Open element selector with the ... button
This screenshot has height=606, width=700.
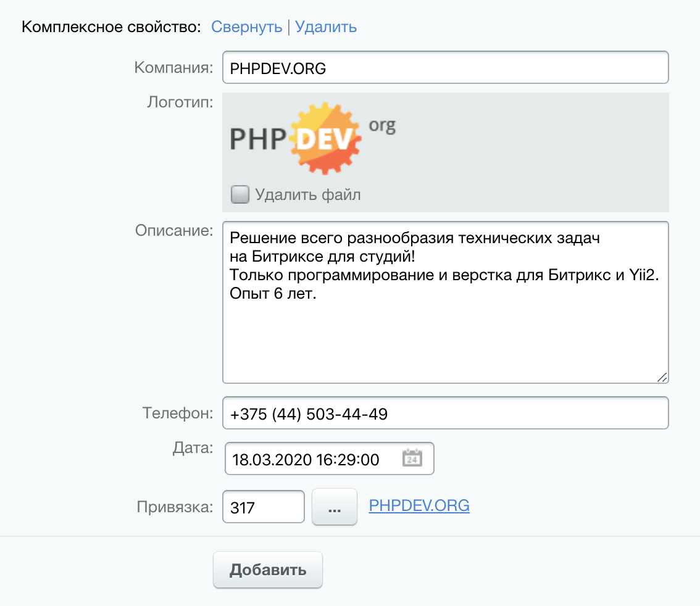tap(335, 507)
